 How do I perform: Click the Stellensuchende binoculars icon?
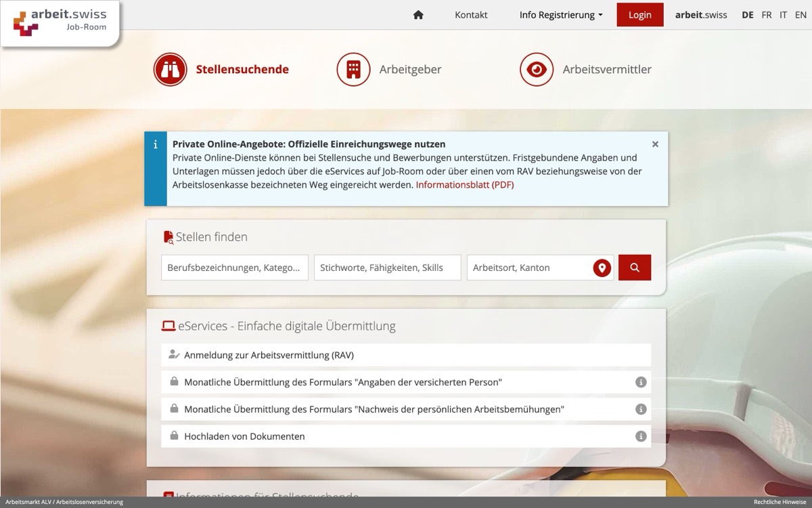170,69
